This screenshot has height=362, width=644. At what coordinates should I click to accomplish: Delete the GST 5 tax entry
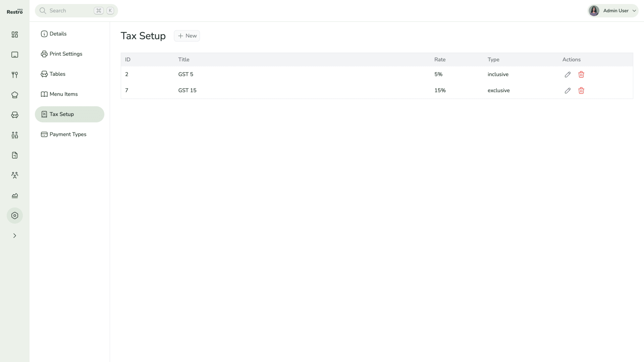[581, 74]
